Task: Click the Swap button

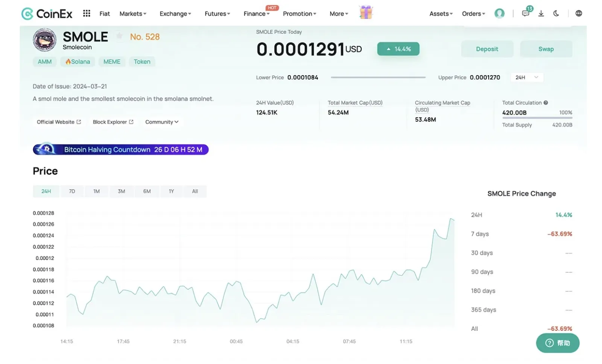Action: click(546, 49)
